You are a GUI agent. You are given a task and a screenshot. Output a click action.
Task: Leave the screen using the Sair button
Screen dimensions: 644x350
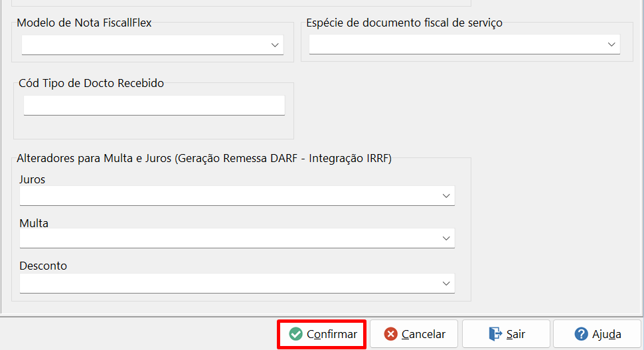click(506, 334)
